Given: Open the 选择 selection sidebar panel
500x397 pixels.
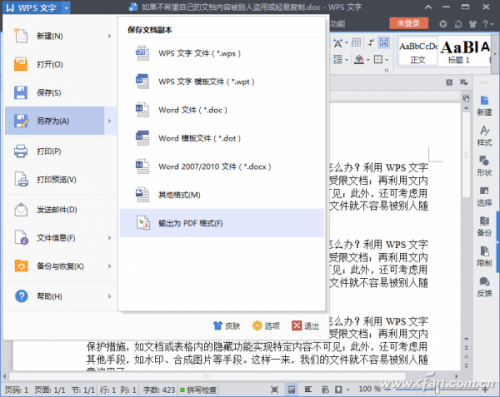Looking at the screenshot, I should (484, 196).
